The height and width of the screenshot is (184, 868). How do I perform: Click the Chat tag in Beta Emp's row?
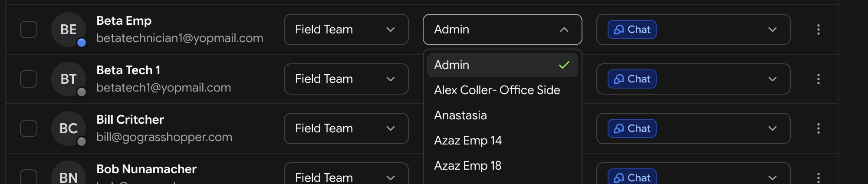632,30
